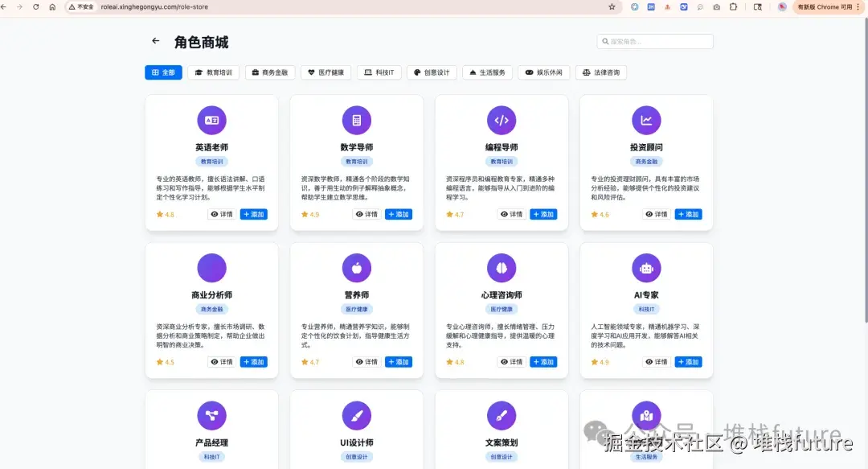Click the chalkboard icon on 英语老师 card
Viewport: 868px width, 469px height.
(211, 120)
